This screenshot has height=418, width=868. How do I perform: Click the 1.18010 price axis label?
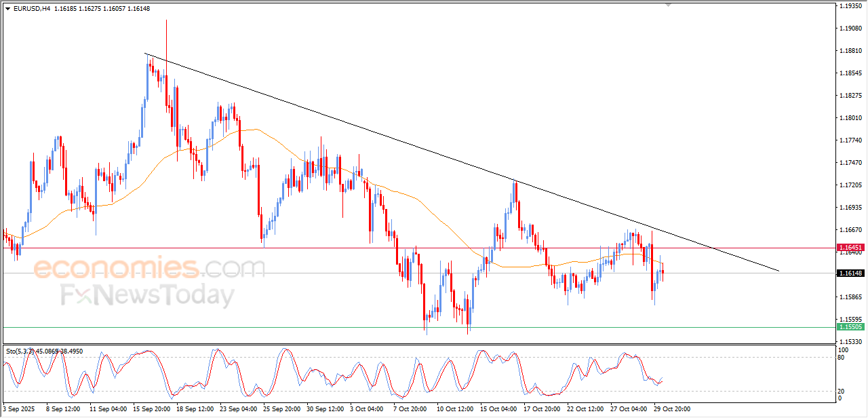coord(850,118)
